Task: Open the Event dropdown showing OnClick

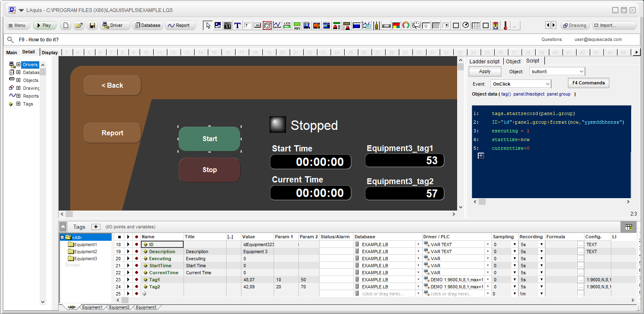Action: pos(521,84)
